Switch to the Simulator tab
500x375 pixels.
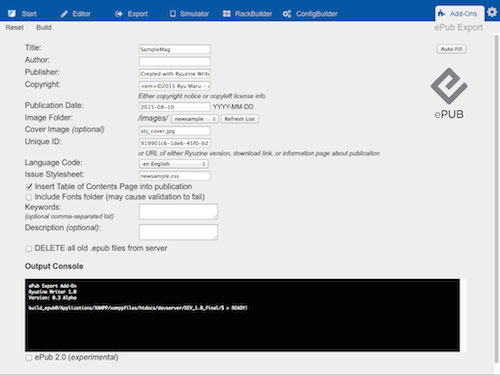[x=189, y=14]
